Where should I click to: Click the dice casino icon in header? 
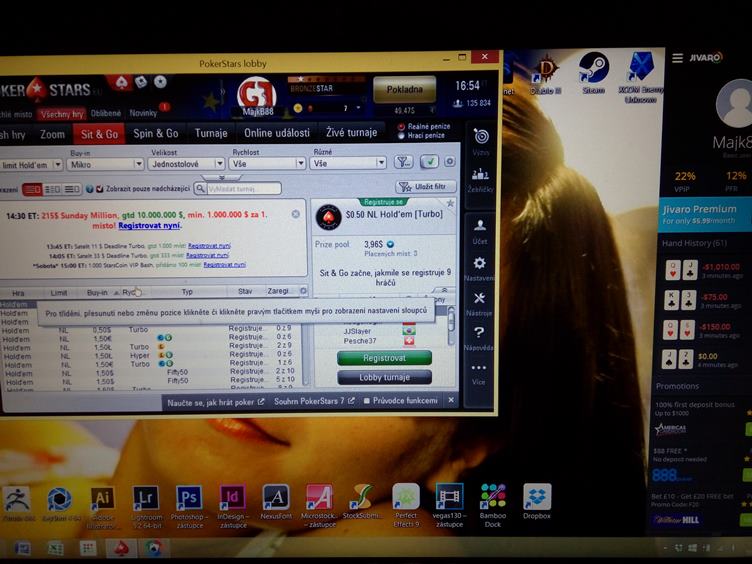pos(141,82)
